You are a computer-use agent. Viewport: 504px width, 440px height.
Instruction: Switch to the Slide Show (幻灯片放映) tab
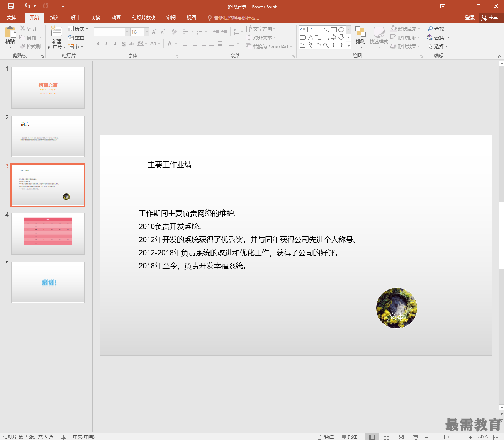pyautogui.click(x=144, y=18)
